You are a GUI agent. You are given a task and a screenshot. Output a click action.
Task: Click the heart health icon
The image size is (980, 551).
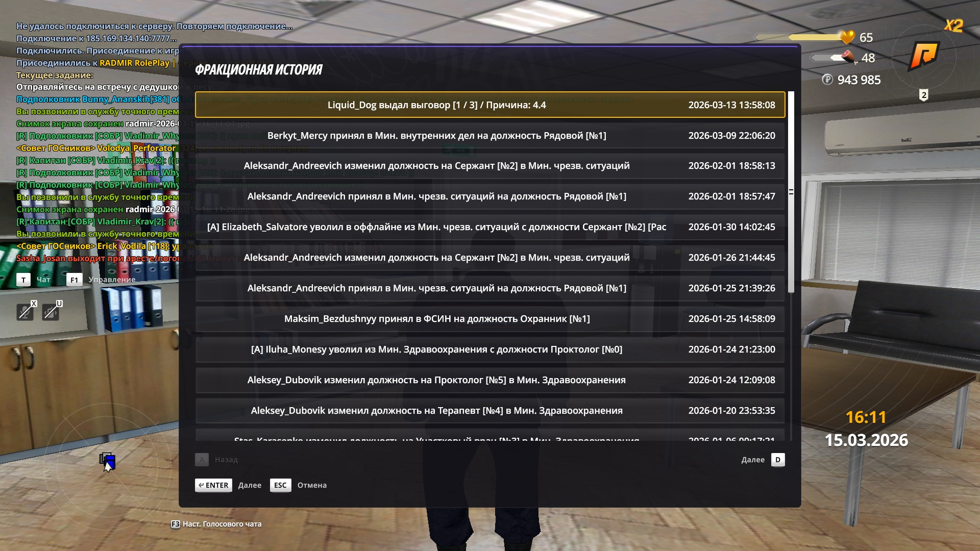tap(847, 37)
